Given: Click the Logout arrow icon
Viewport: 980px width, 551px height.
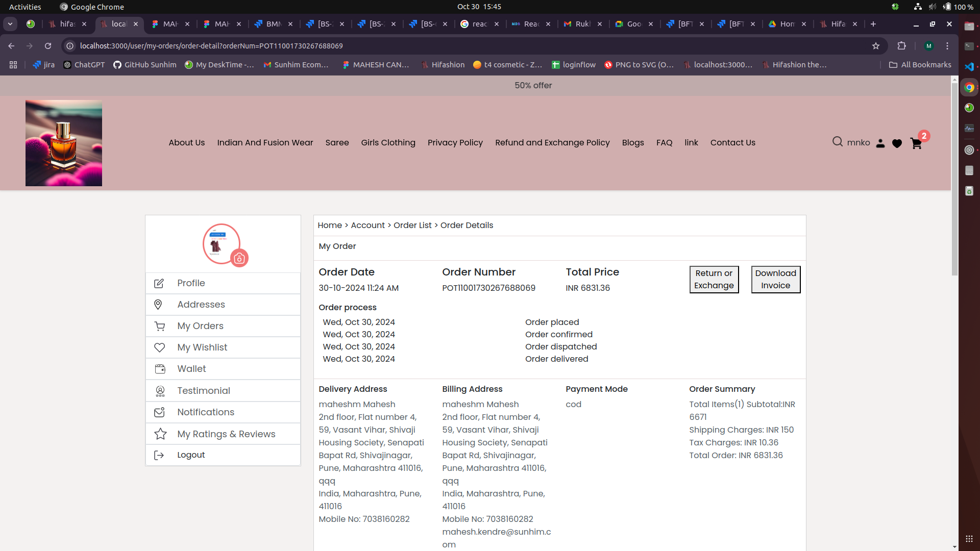Looking at the screenshot, I should [x=159, y=455].
